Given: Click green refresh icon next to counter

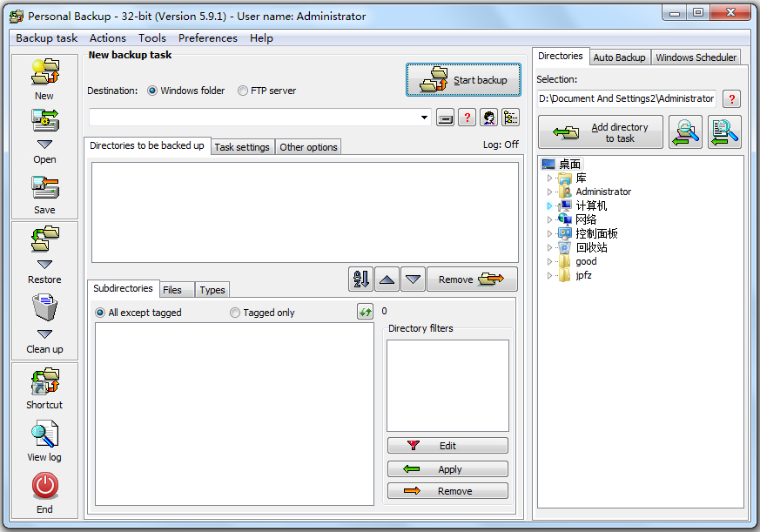Looking at the screenshot, I should pos(366,312).
